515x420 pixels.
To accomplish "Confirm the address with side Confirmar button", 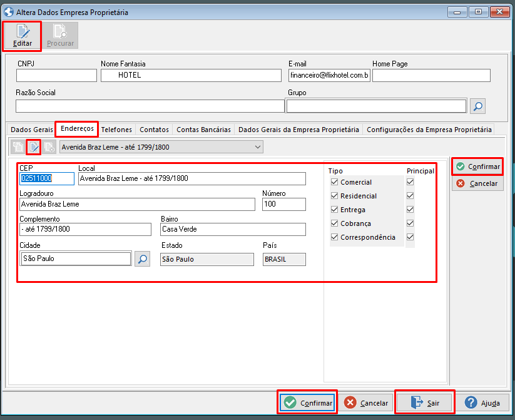I will point(477,166).
